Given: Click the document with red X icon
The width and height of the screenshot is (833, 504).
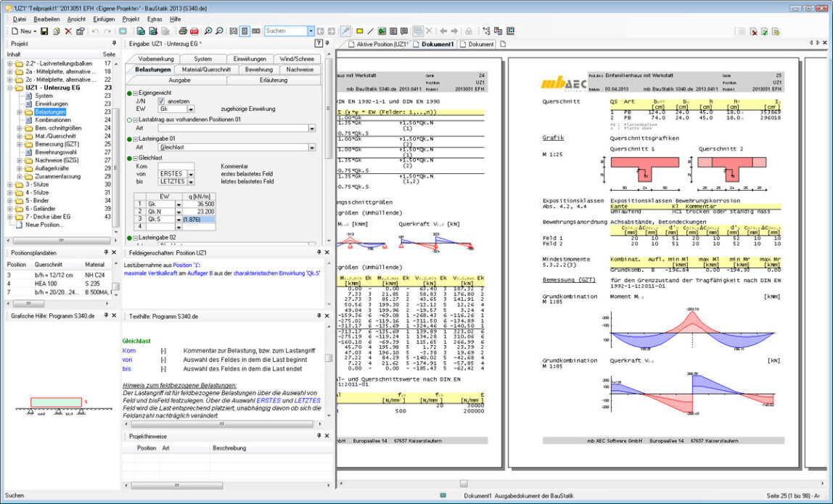Looking at the screenshot, I should pyautogui.click(x=754, y=32).
